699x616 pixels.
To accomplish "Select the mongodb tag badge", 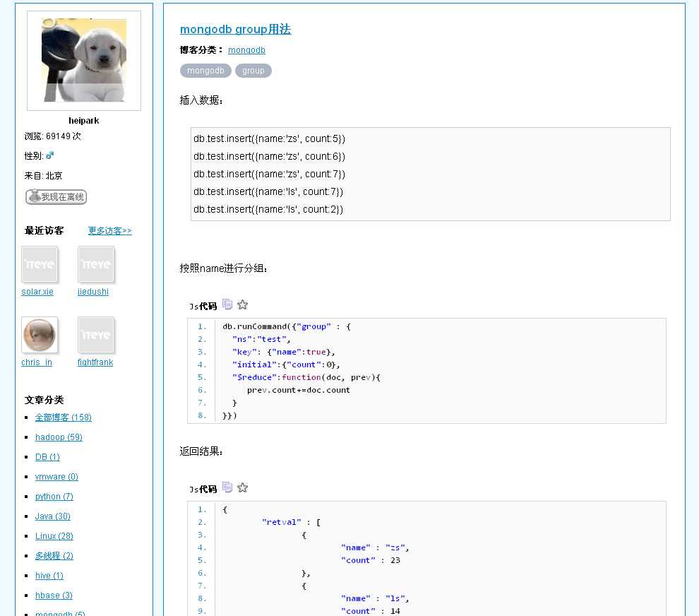I will point(205,71).
